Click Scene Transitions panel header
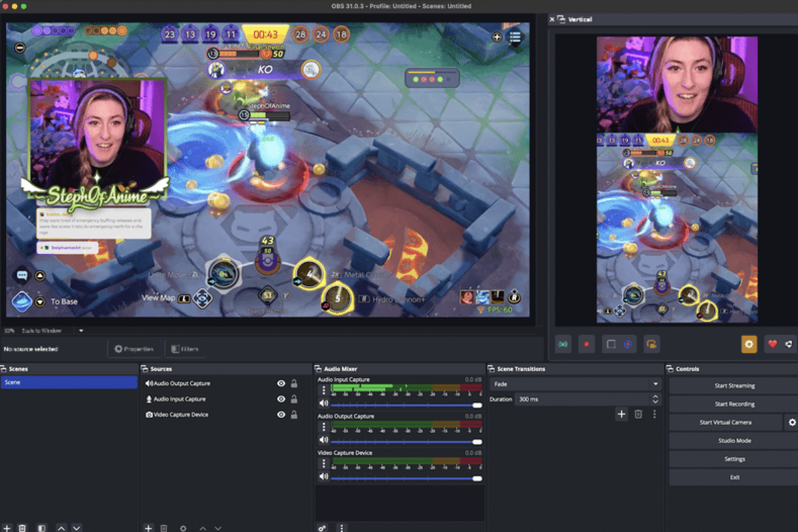Viewport: 798px width, 532px height. [x=575, y=369]
